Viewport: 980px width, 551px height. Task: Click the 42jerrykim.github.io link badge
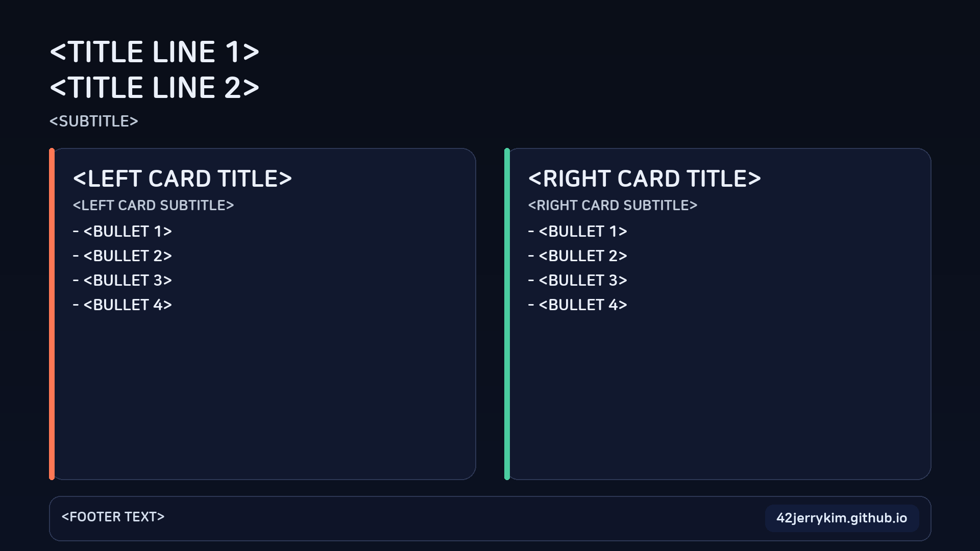[x=842, y=518]
